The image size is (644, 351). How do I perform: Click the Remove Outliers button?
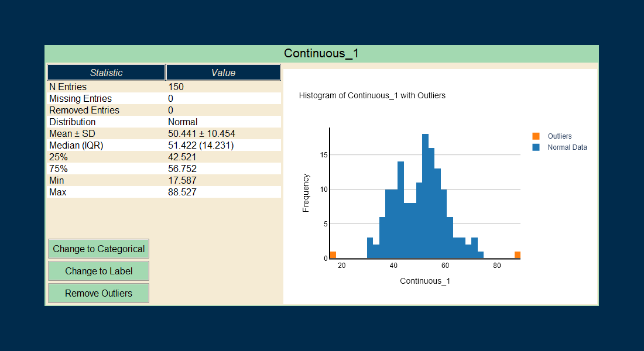tap(98, 293)
